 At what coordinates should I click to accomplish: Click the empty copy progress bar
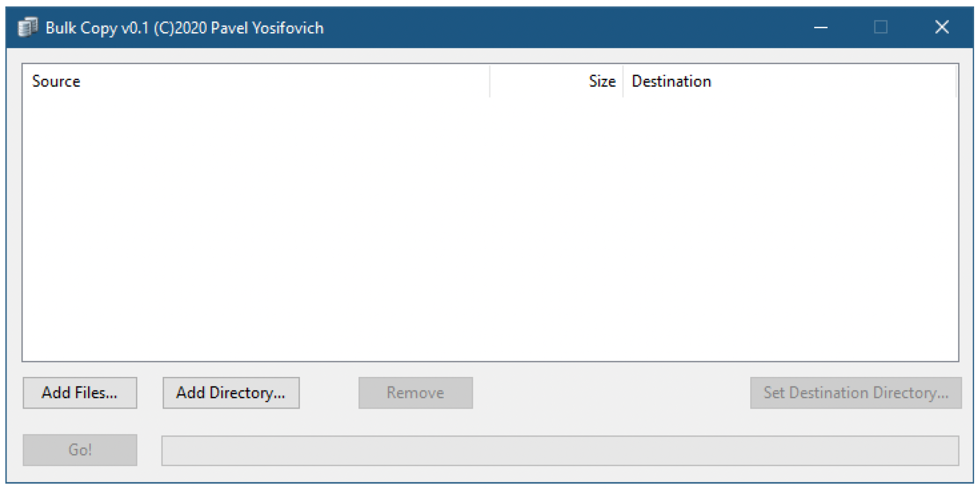click(560, 450)
